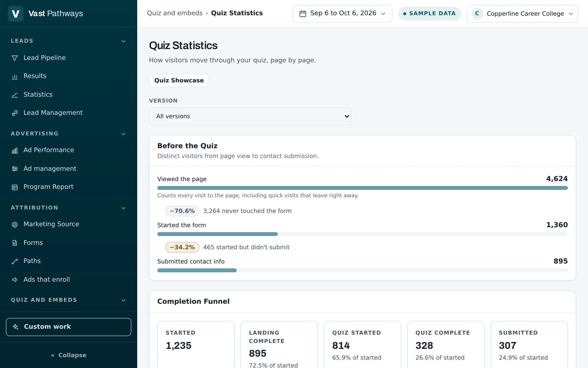Click the QUIZ STARTED 814 card

363,344
